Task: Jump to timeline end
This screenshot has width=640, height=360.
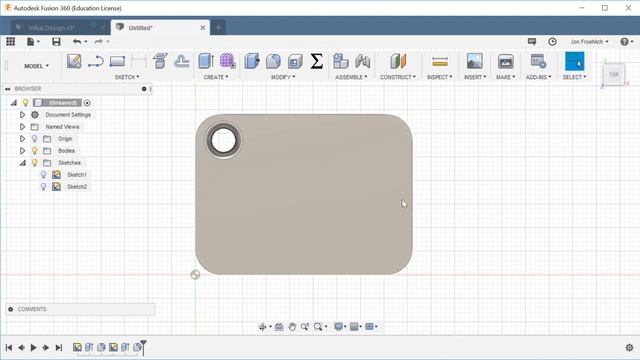Action: [59, 348]
